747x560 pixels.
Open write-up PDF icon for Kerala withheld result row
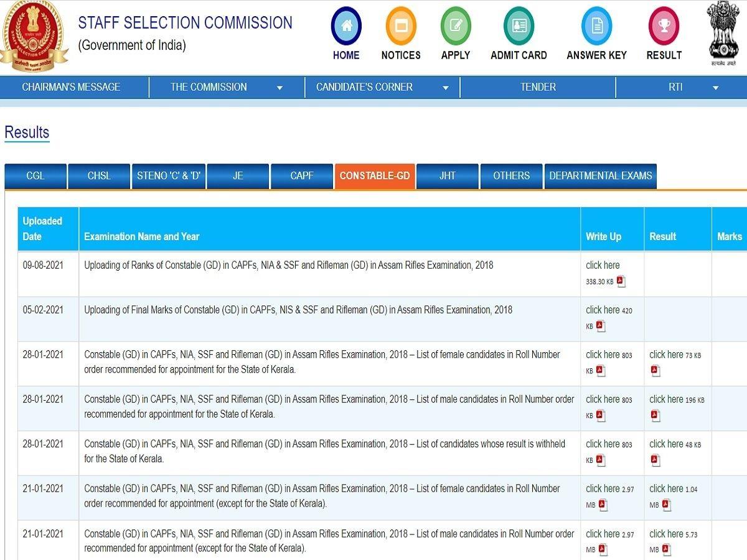[601, 460]
